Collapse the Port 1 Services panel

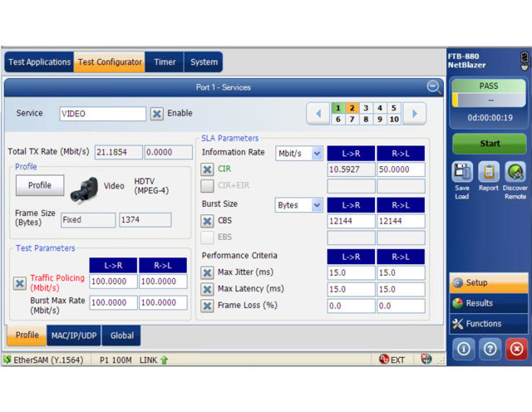click(x=434, y=86)
